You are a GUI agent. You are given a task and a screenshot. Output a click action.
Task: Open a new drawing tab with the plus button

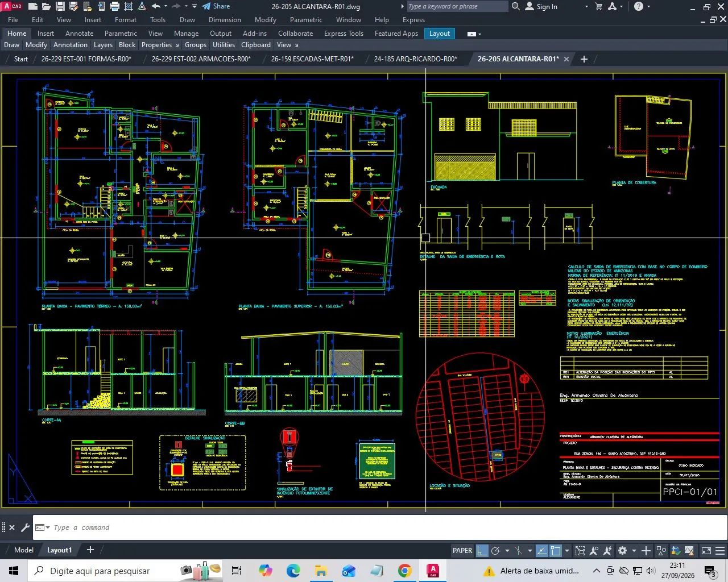point(584,59)
